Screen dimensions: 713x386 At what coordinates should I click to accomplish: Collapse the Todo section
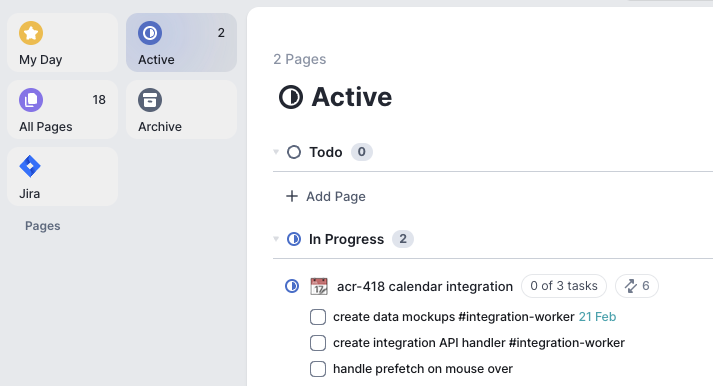pos(276,152)
